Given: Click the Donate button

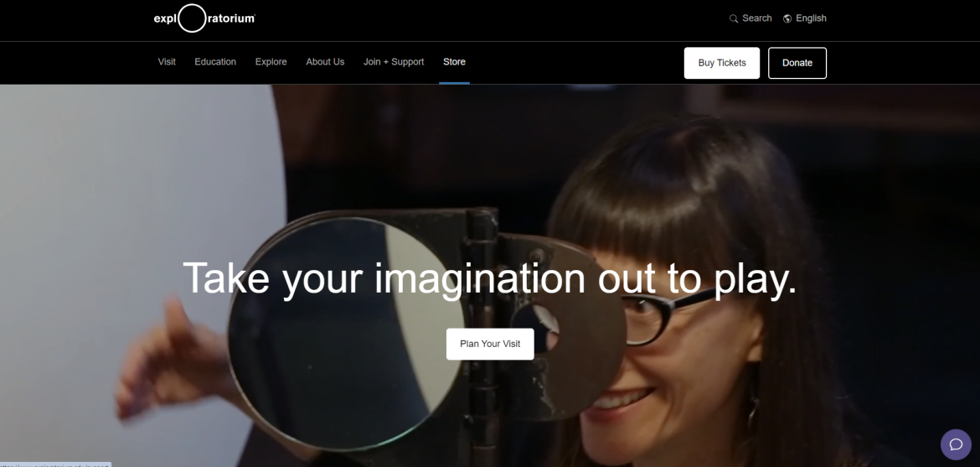Looking at the screenshot, I should [x=797, y=63].
